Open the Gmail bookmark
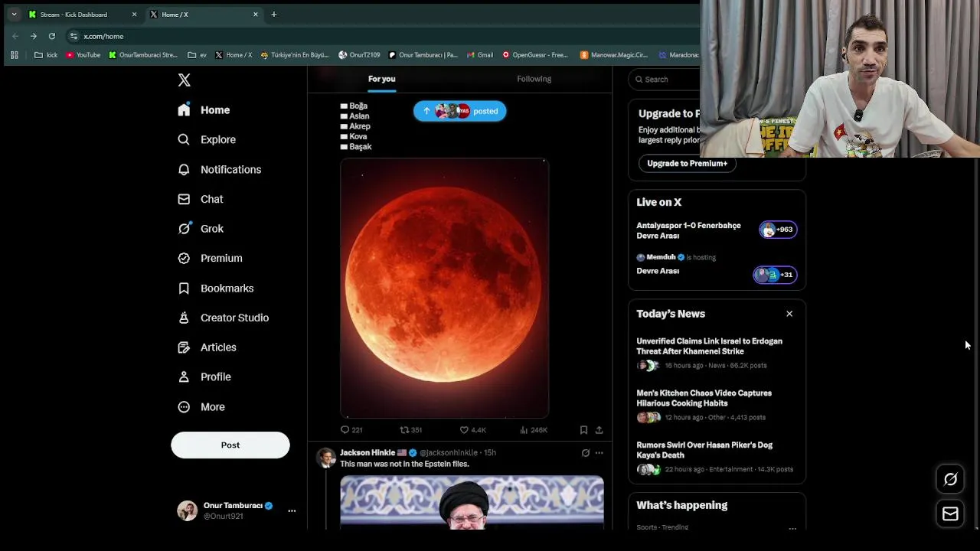980x551 pixels. pos(479,55)
